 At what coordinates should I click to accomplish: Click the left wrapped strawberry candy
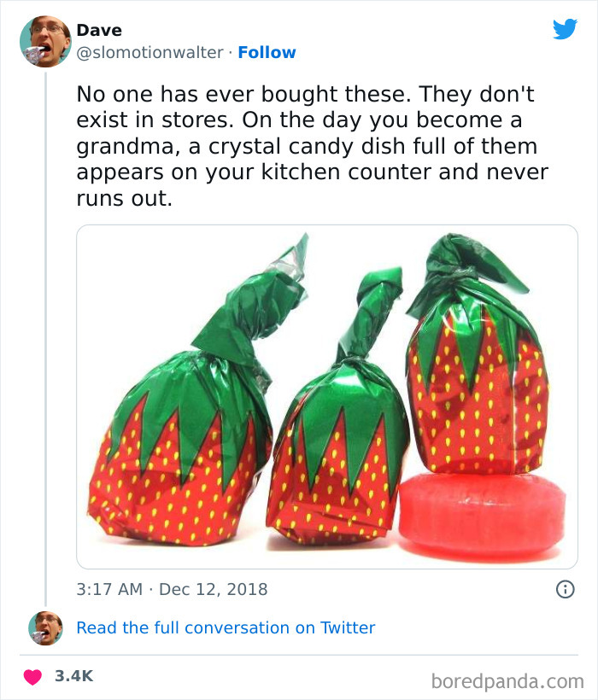coord(184,452)
